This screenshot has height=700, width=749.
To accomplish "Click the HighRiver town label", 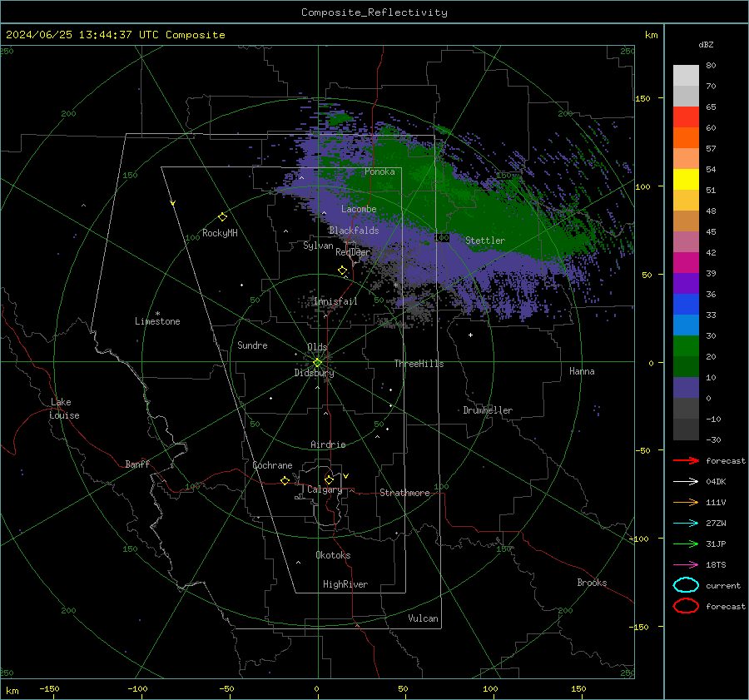I will pyautogui.click(x=345, y=584).
